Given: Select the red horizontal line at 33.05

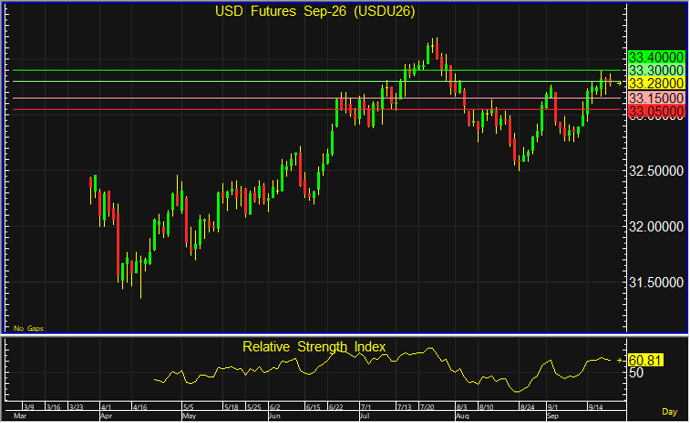Looking at the screenshot, I should point(317,110).
